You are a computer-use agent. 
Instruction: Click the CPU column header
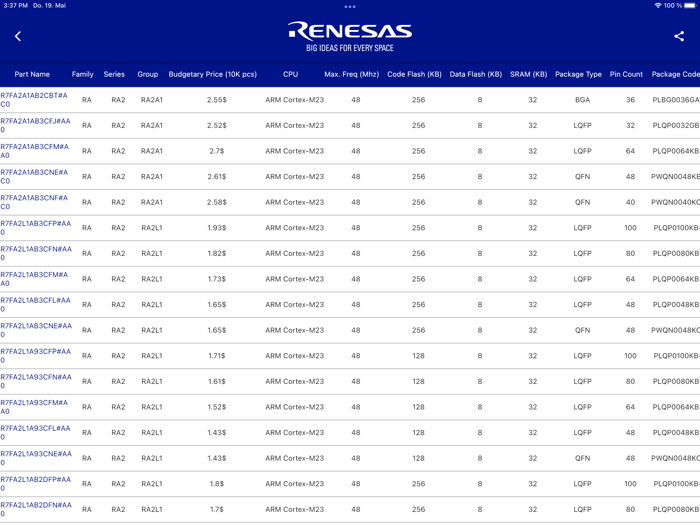tap(291, 74)
